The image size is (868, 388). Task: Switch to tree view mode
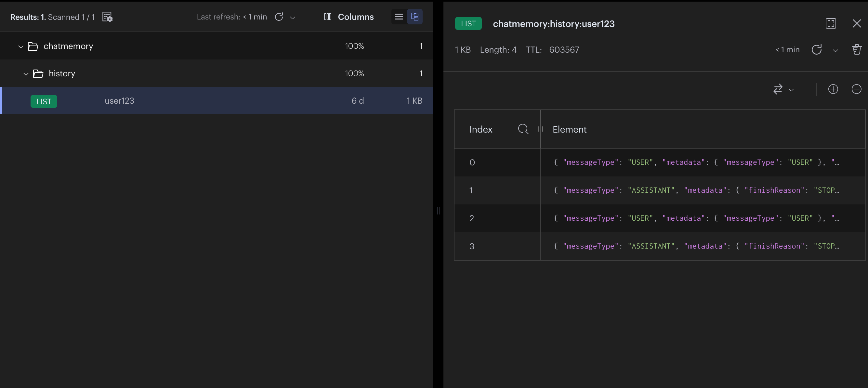click(x=415, y=17)
